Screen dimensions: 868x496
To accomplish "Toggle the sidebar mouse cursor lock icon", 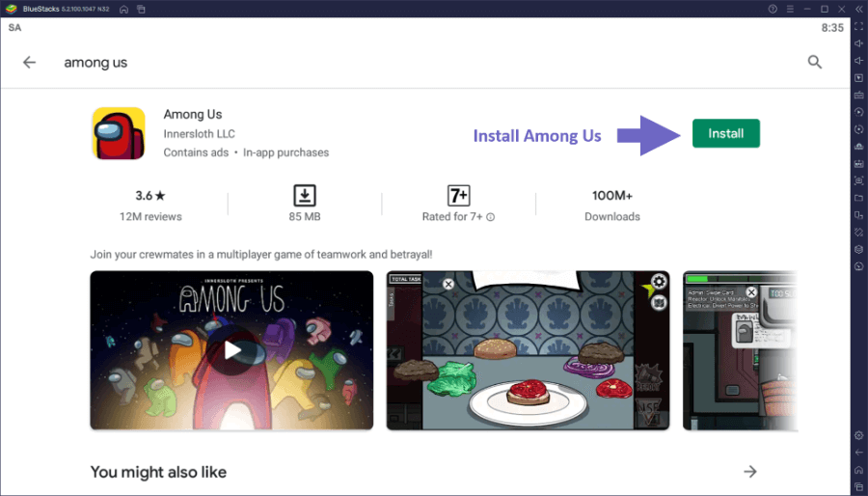I will [x=858, y=78].
